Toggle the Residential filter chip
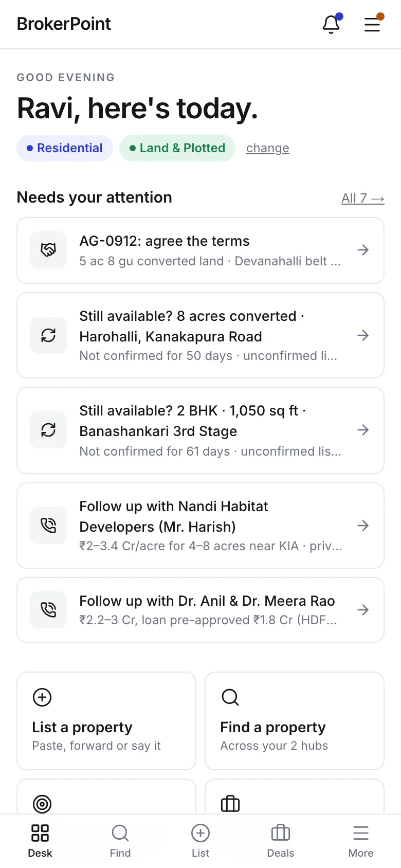Image resolution: width=401 pixels, height=868 pixels. click(x=65, y=148)
